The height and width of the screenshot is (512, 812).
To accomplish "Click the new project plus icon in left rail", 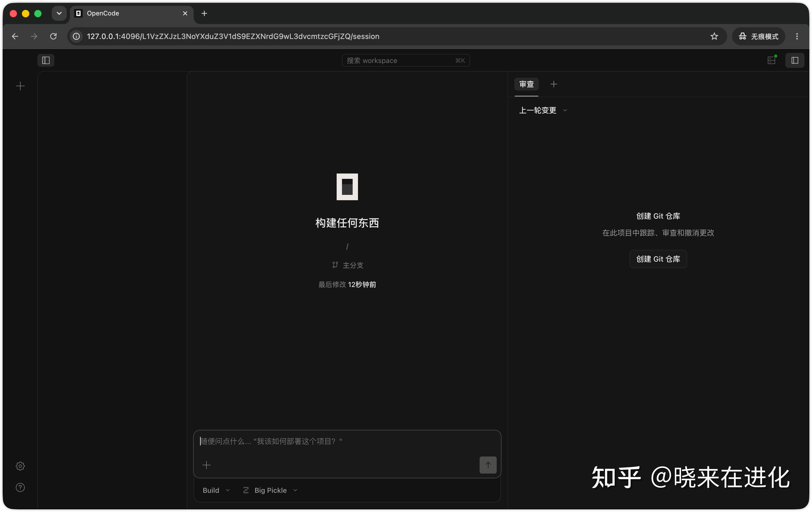I will pos(20,86).
